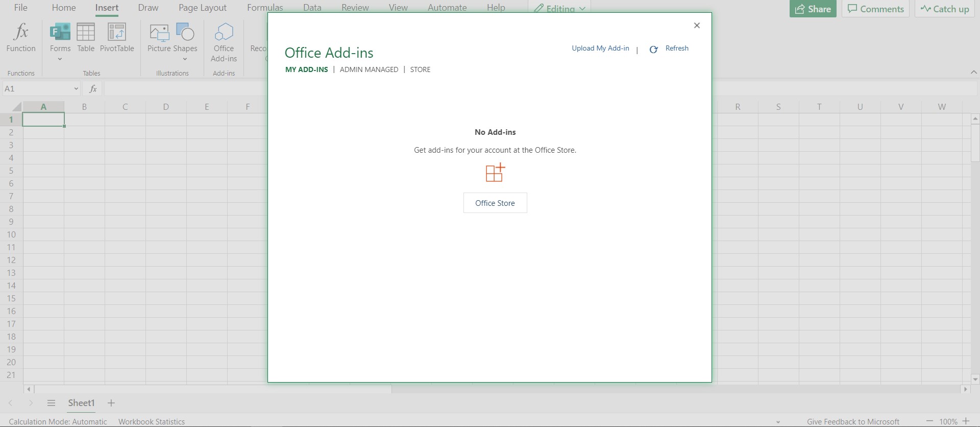Click the Refresh link text
Viewport: 980px width, 427px height.
677,48
